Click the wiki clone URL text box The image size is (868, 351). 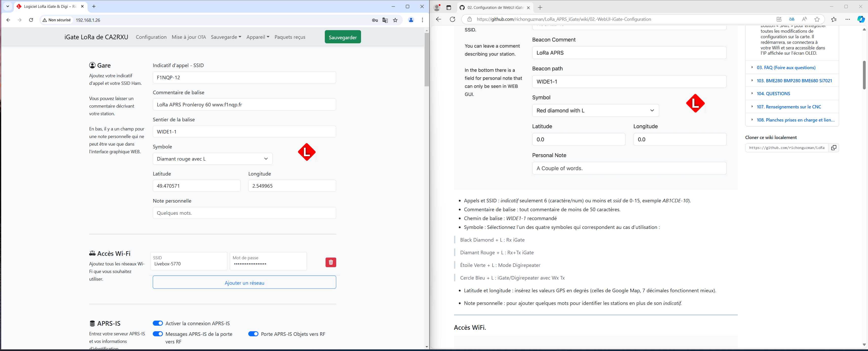click(787, 148)
